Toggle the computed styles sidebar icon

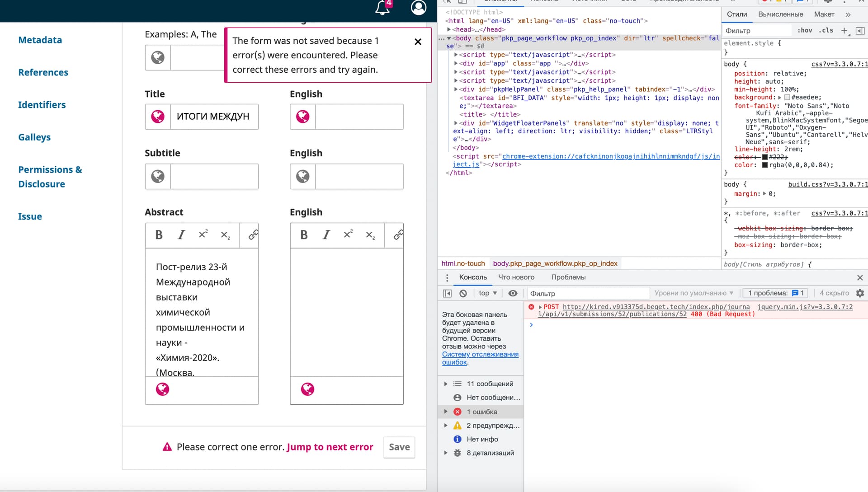[860, 31]
